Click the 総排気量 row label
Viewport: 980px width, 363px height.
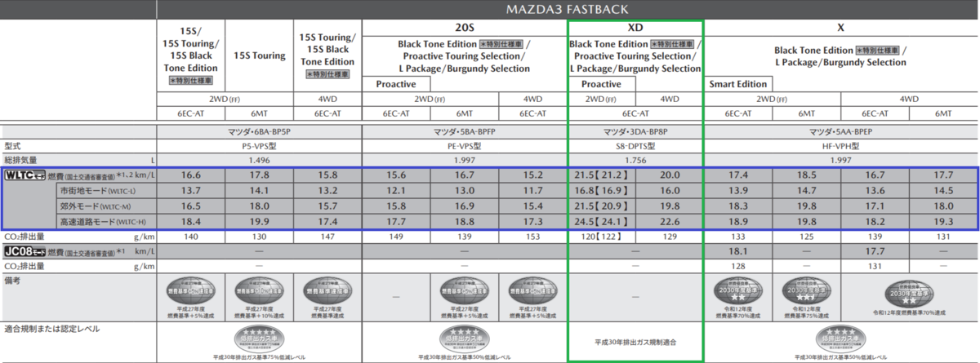20,161
